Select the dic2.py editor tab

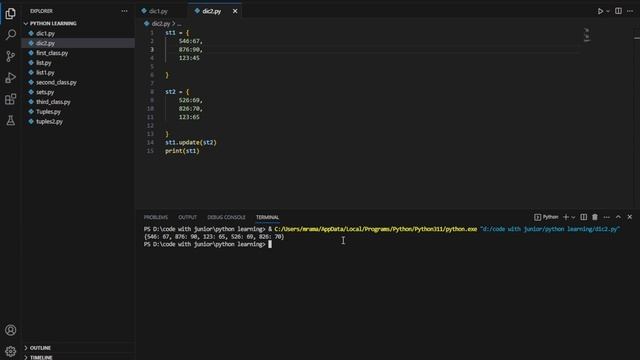(x=211, y=11)
